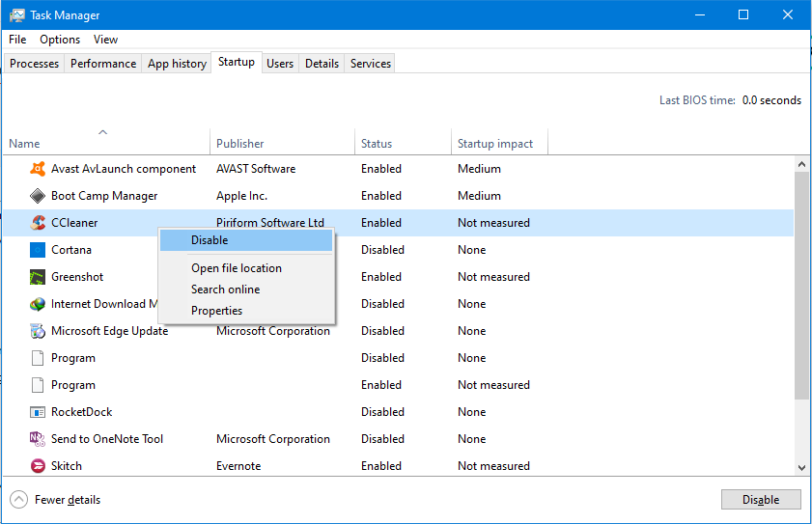Click the scrollbar down arrow
The height and width of the screenshot is (524, 812).
click(801, 468)
